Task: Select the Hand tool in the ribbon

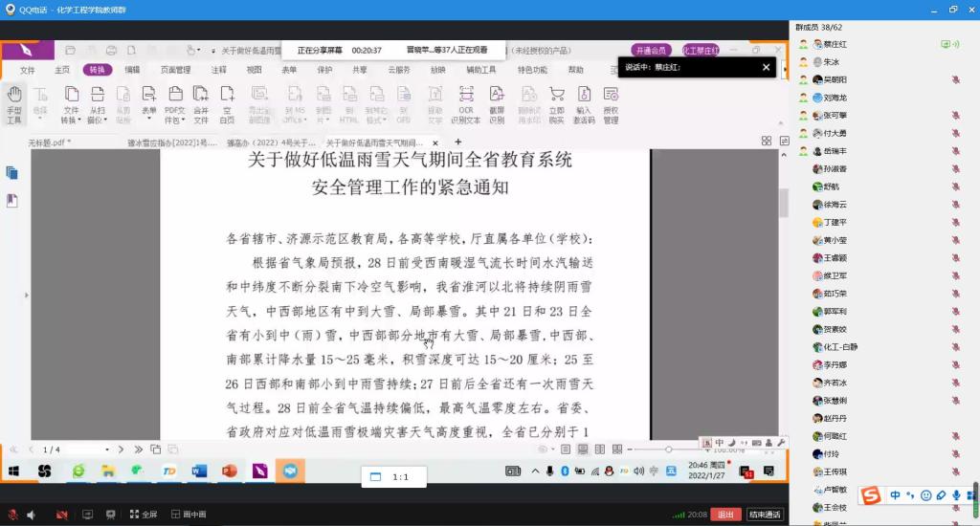Action: point(14,101)
